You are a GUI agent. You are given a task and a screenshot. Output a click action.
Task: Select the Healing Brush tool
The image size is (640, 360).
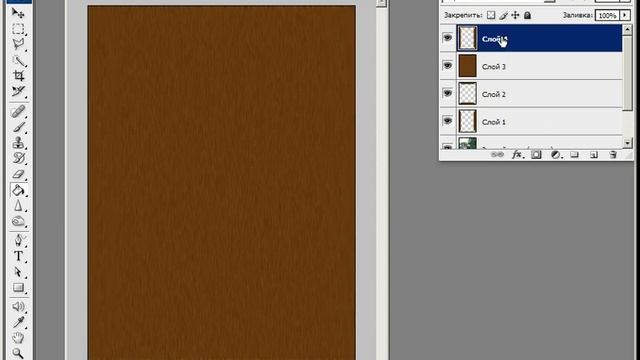[x=18, y=111]
